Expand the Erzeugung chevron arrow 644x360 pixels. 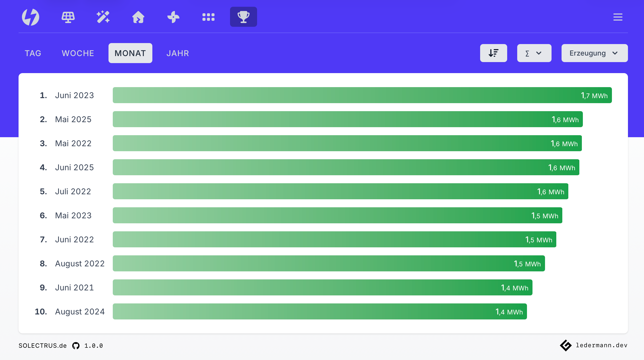click(x=615, y=53)
